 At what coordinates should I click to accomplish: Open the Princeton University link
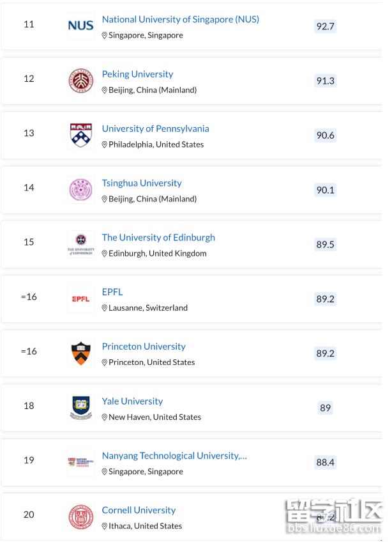tap(144, 346)
